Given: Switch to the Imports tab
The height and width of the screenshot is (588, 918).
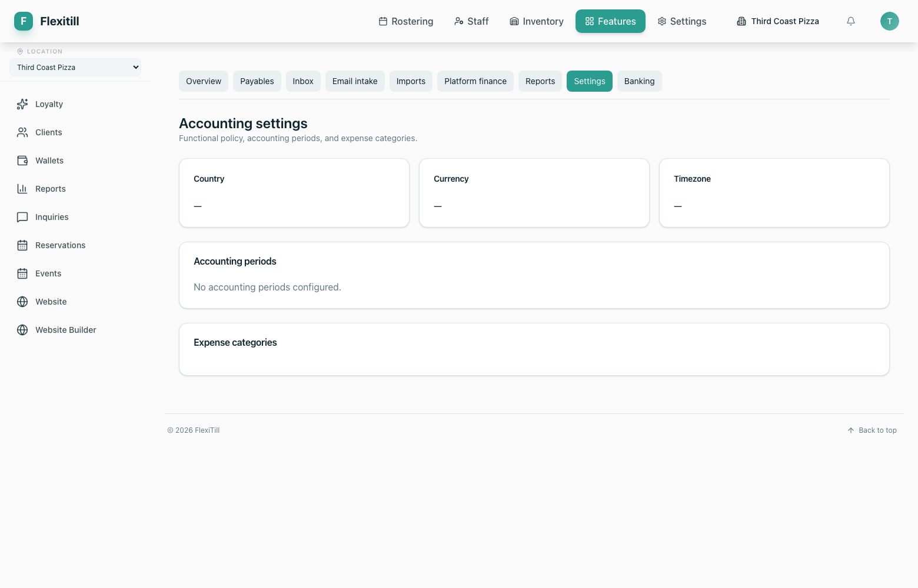Looking at the screenshot, I should coord(411,81).
